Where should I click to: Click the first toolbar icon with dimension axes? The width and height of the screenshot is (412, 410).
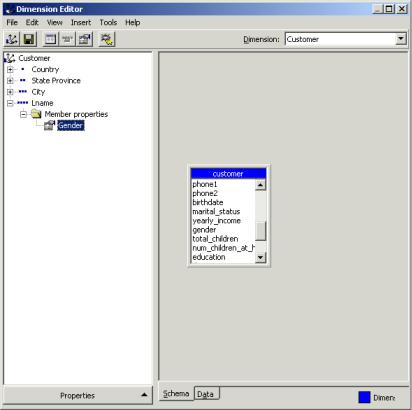tap(12, 39)
